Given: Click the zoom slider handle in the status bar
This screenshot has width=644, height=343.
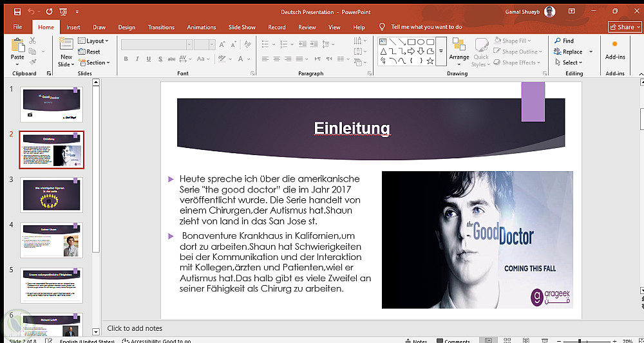Looking at the screenshot, I should click(580, 341).
